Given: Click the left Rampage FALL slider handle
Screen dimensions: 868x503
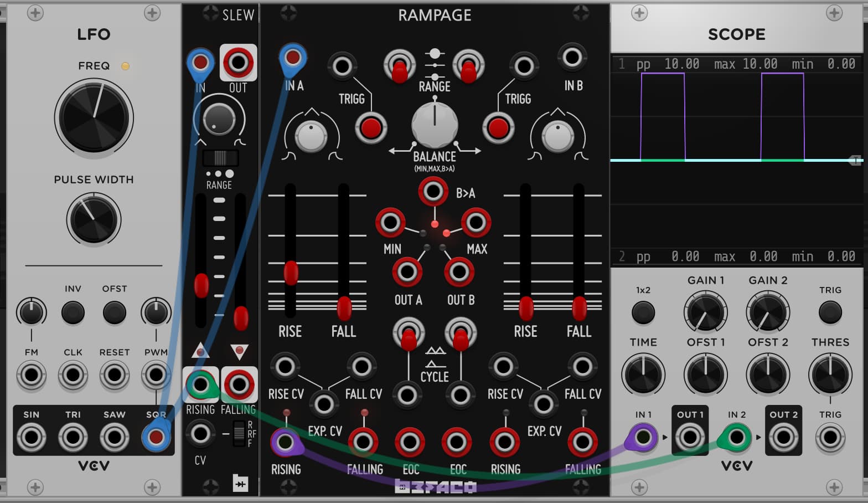Looking at the screenshot, I should point(344,309).
